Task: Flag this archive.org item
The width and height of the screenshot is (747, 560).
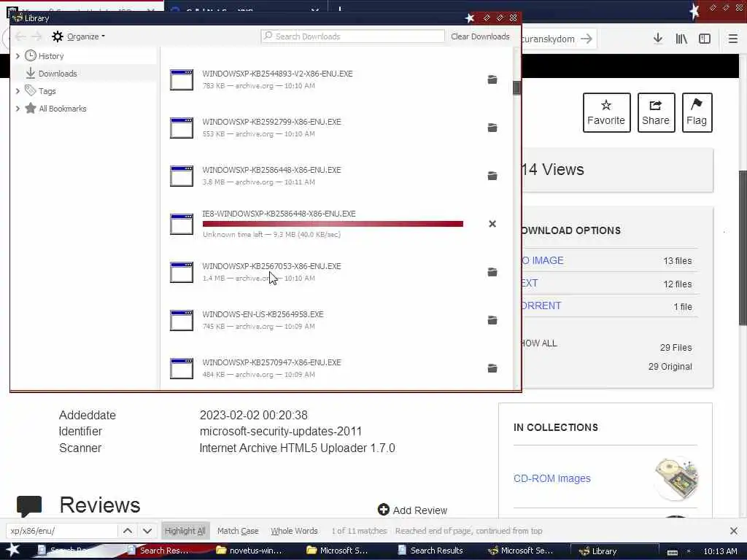Action: click(697, 112)
